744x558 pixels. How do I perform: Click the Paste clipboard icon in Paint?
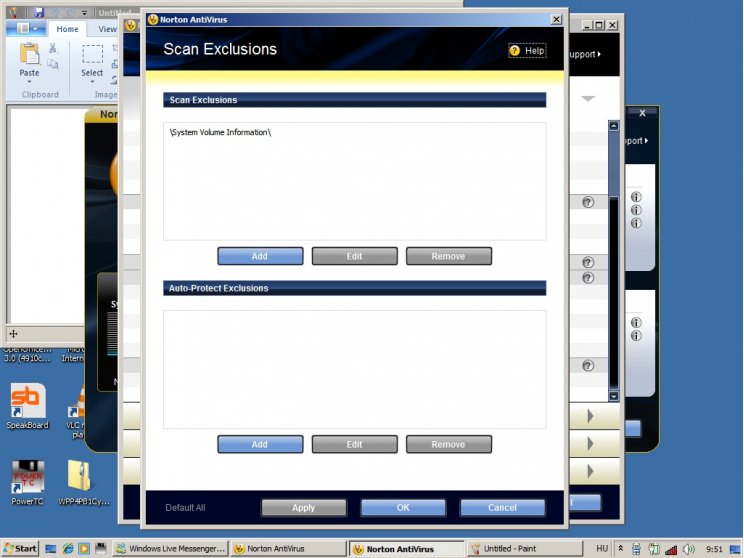coord(29,53)
